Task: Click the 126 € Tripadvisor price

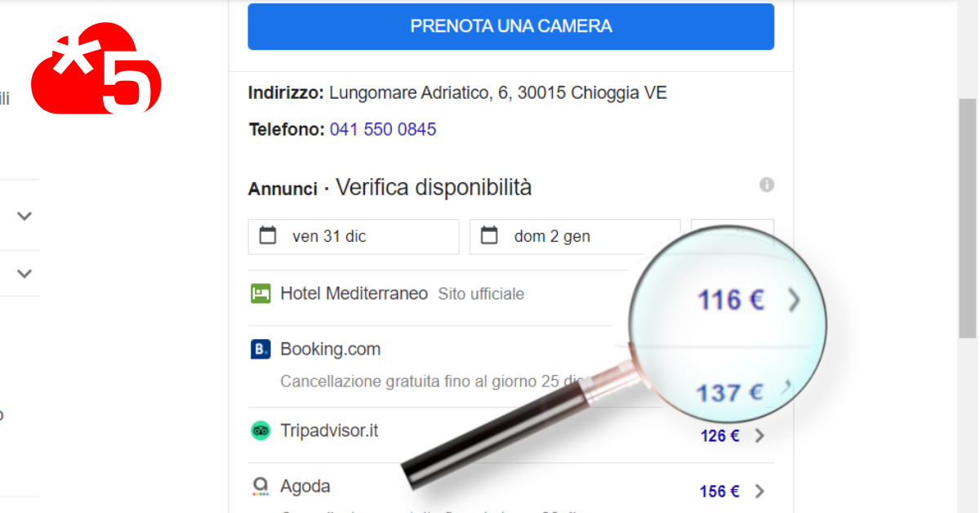Action: [719, 436]
